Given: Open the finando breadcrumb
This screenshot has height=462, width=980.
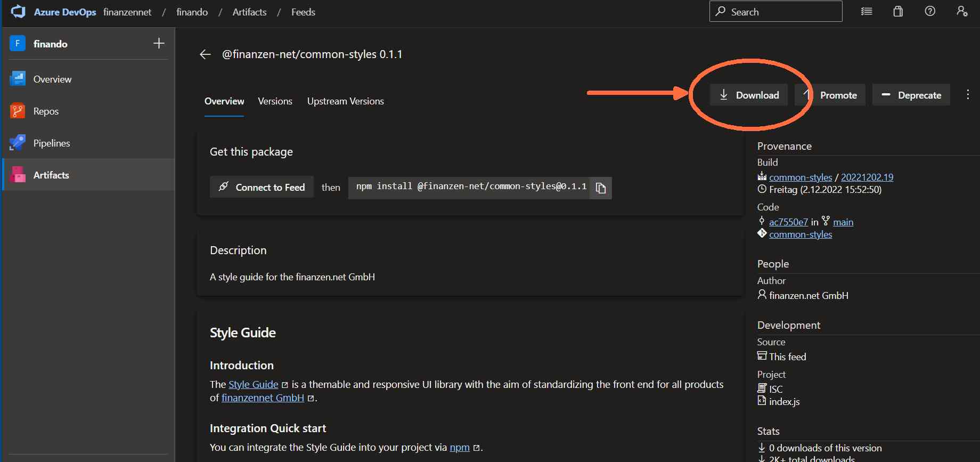Looking at the screenshot, I should pyautogui.click(x=192, y=12).
